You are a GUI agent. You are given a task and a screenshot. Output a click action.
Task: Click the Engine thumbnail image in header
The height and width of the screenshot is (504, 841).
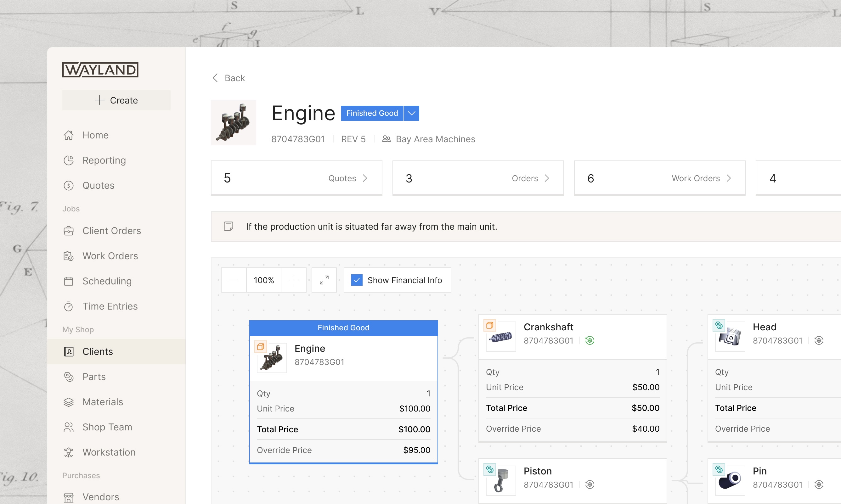[x=233, y=123]
